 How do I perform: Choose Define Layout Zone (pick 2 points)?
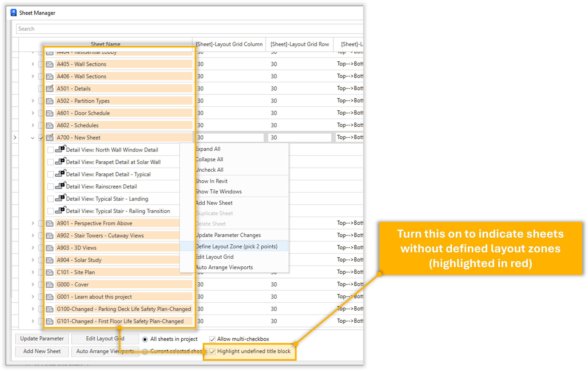236,246
